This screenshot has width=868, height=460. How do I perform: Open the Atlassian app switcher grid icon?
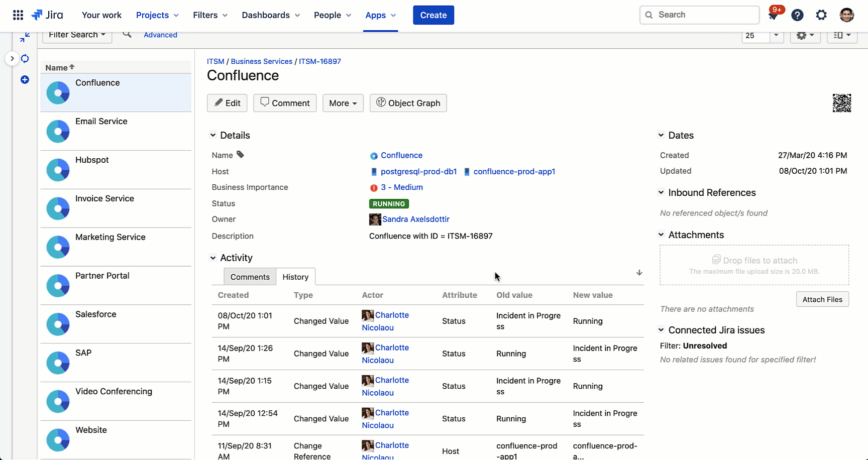coord(18,15)
